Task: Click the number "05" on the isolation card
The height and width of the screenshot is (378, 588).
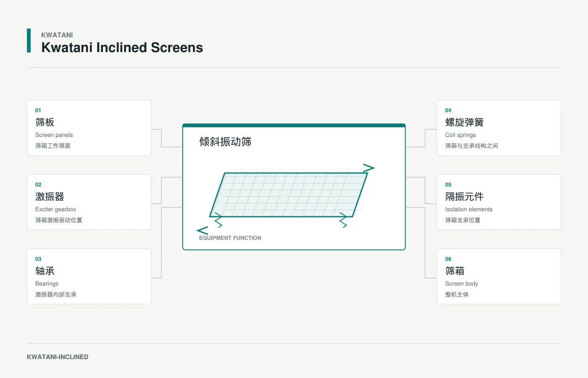Action: click(x=448, y=185)
